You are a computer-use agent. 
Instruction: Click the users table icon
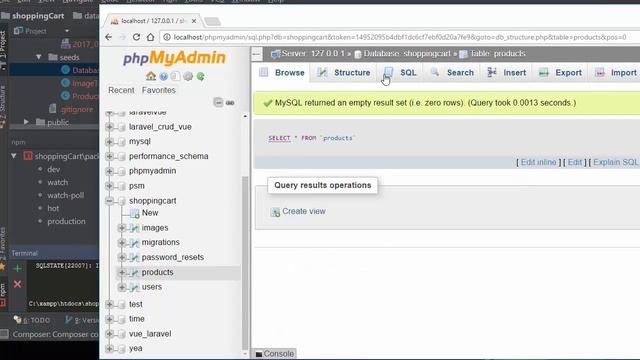click(x=134, y=287)
